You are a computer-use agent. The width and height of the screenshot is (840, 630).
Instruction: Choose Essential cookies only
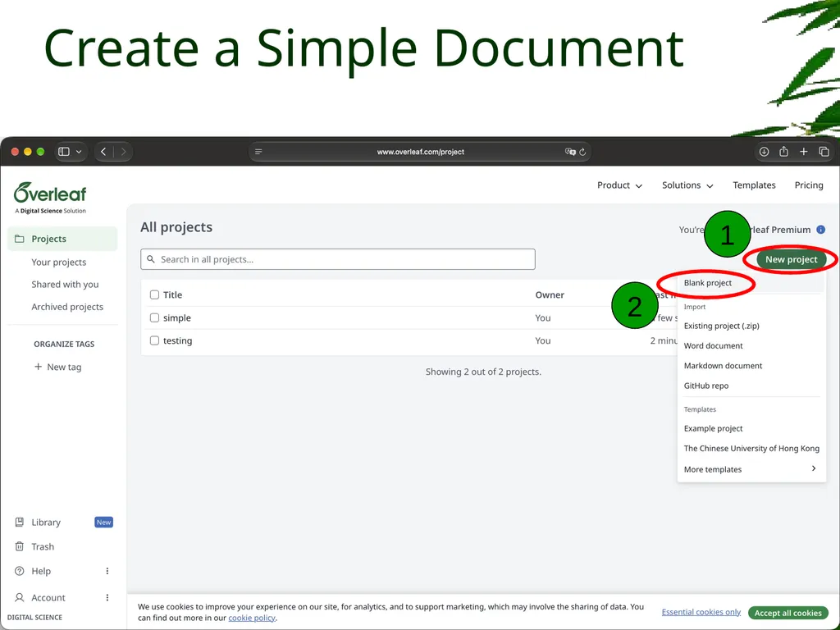[x=701, y=612]
